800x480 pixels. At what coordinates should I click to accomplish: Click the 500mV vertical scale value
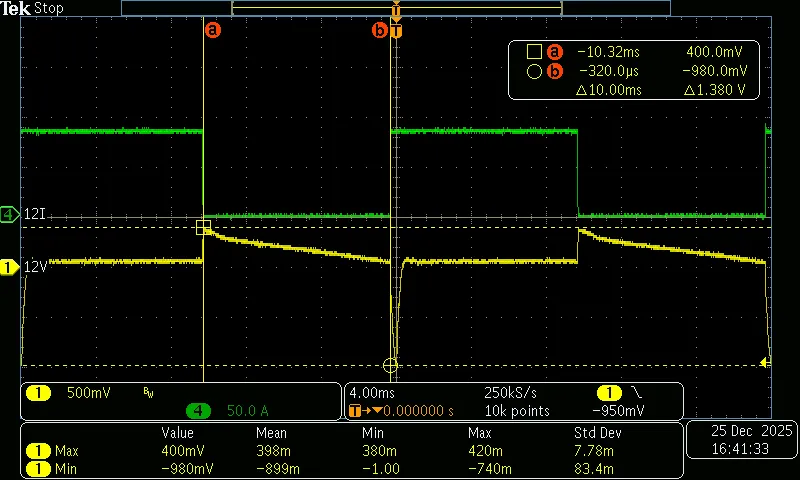point(88,393)
